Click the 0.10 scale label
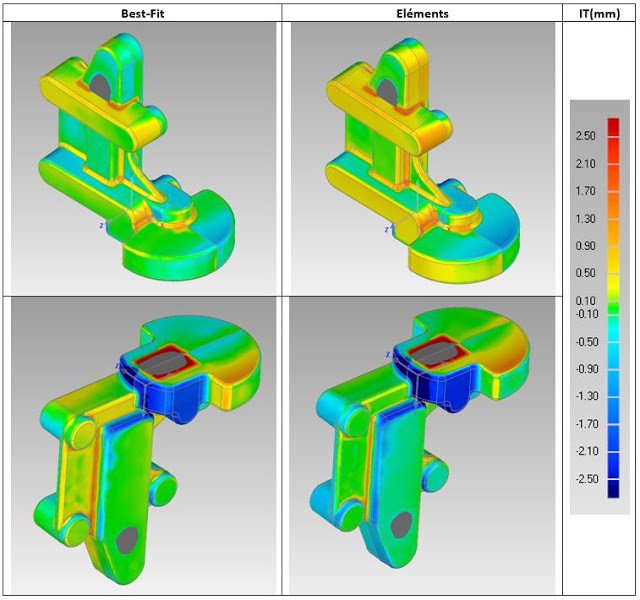Image resolution: width=640 pixels, height=600 pixels. (x=585, y=301)
